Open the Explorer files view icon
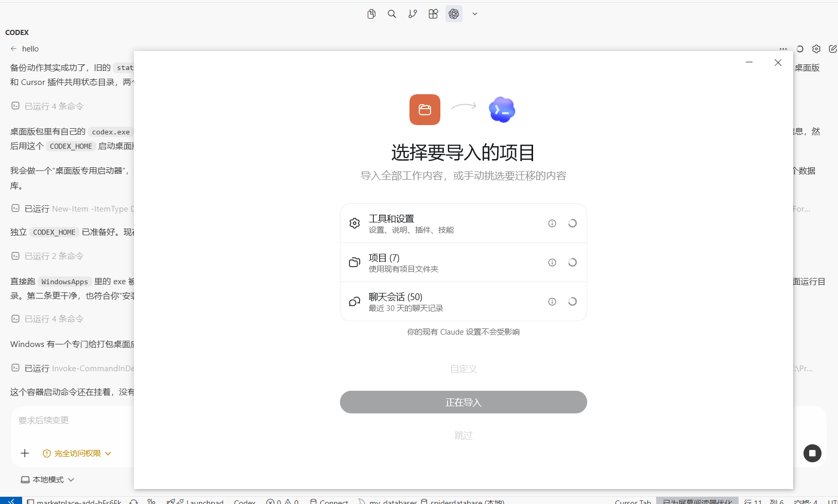The width and height of the screenshot is (838, 504). (x=371, y=14)
